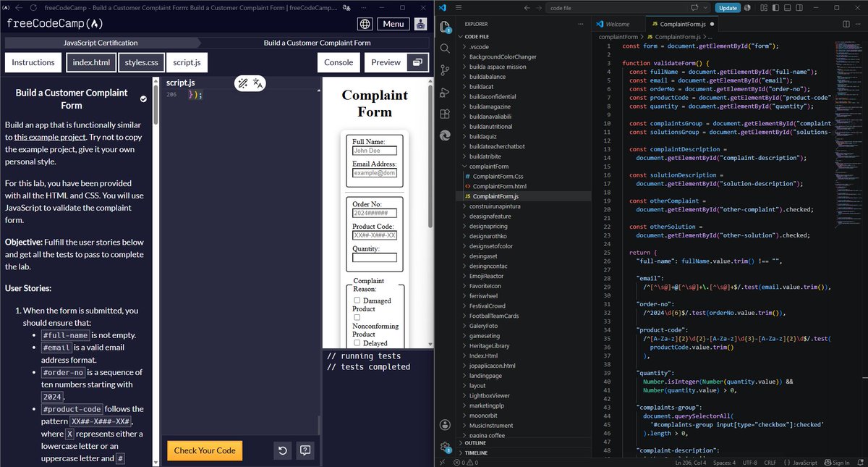Toggle the Console pane button
The image size is (868, 467).
click(x=339, y=62)
